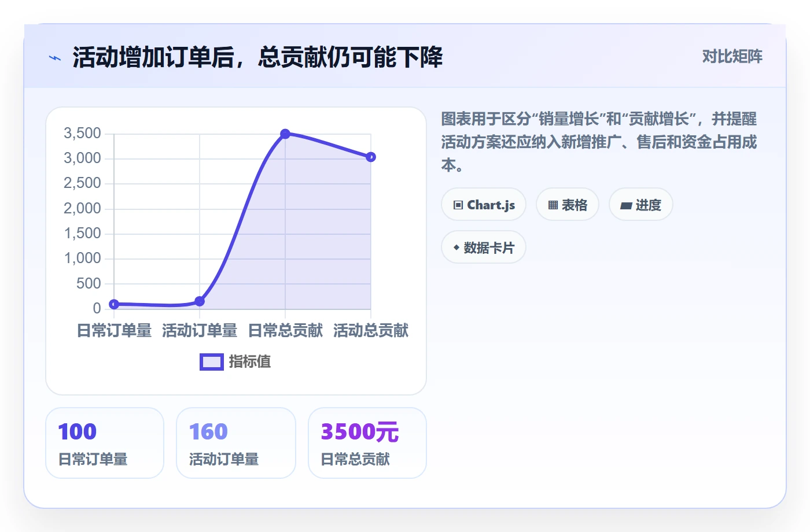Click the 500 y-axis tick label
The width and height of the screenshot is (810, 532).
coord(89,284)
